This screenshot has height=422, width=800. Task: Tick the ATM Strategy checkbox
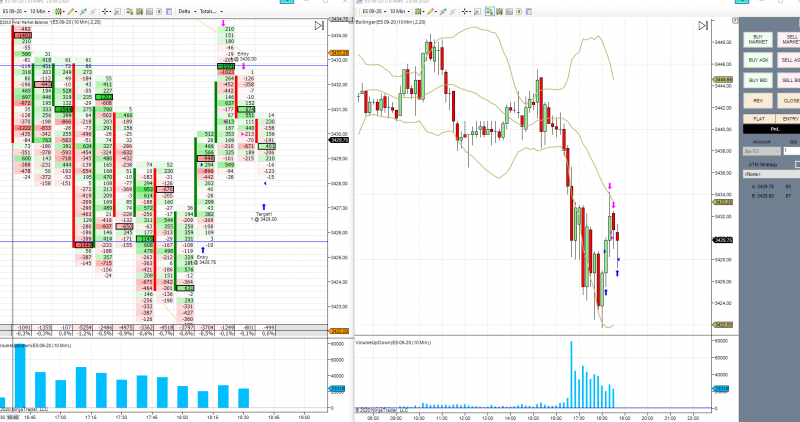797,164
